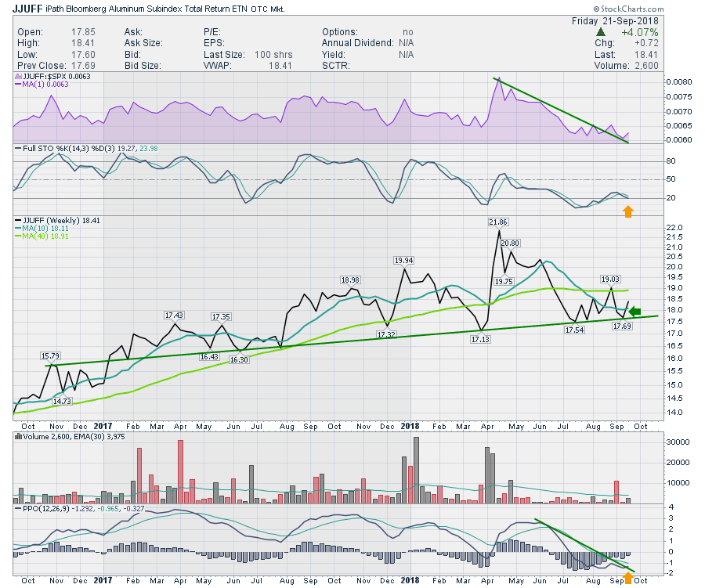The image size is (705, 588).
Task: Click the green left arrow near the 17.69 price
Action: [x=635, y=311]
